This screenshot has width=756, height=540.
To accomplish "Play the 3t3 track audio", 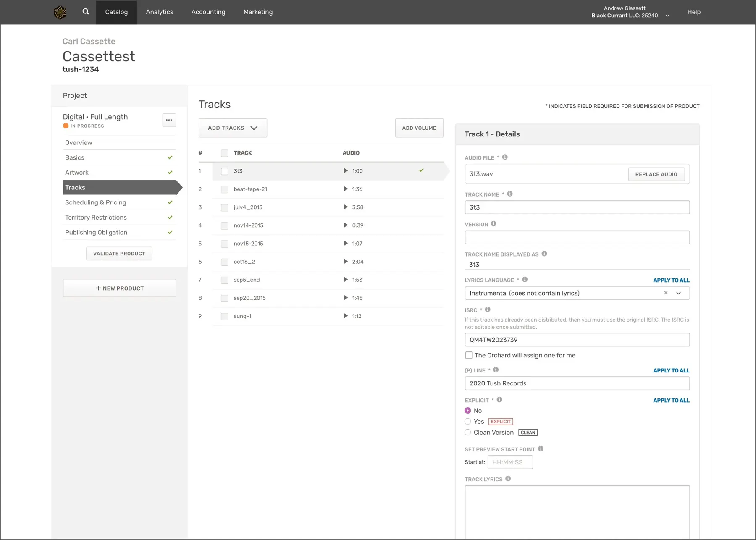I will click(x=345, y=171).
